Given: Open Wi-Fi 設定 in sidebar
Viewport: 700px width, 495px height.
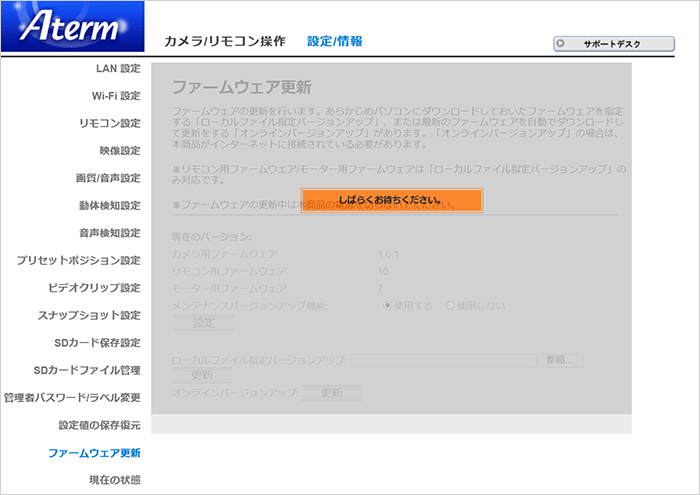Looking at the screenshot, I should (116, 96).
